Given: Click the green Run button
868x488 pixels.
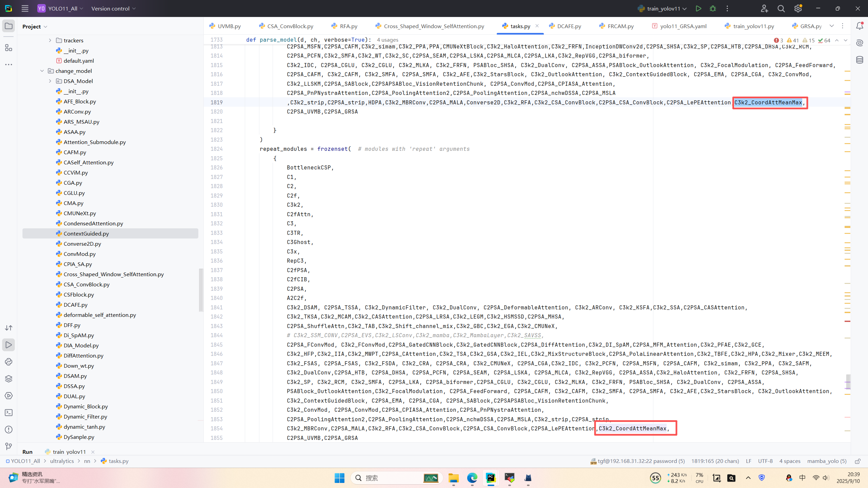Looking at the screenshot, I should click(698, 8).
